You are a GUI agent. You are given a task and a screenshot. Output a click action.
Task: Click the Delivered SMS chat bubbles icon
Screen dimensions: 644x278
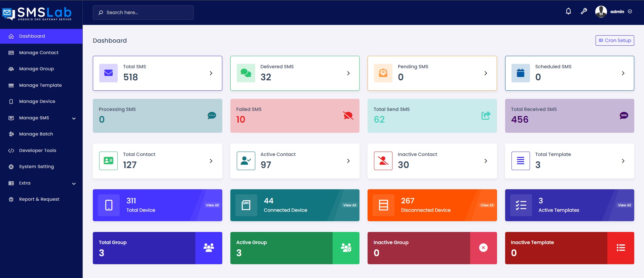coord(246,73)
